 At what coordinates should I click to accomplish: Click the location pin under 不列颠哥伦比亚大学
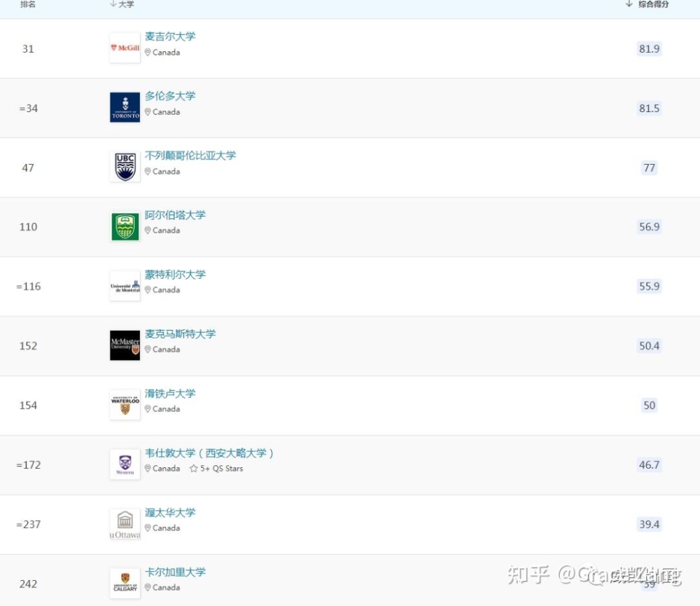click(x=148, y=171)
